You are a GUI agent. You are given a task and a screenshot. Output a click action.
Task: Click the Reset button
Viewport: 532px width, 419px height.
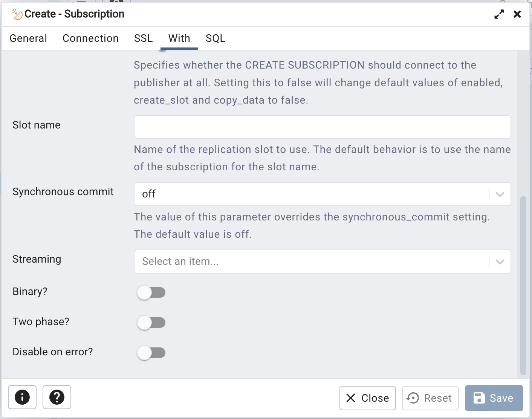coord(430,398)
